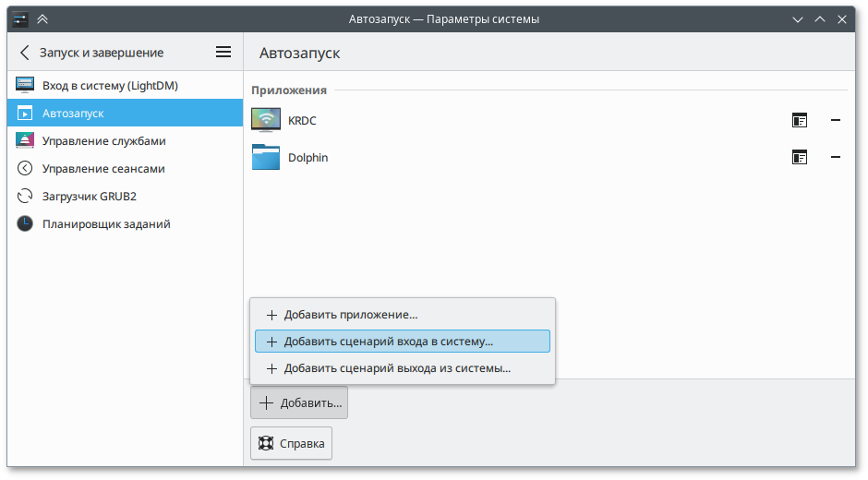Screen dimensions: 868x480
Task: Click the LightDM monitor icon in sidebar
Action: coord(25,85)
